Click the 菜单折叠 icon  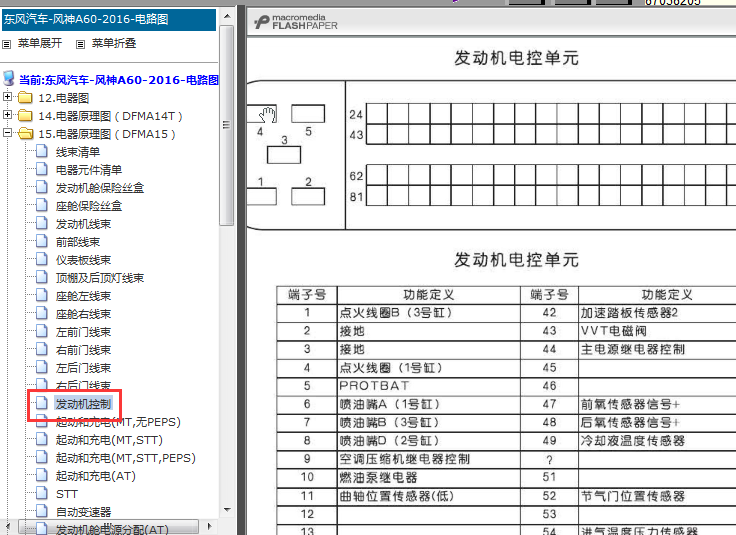click(80, 45)
